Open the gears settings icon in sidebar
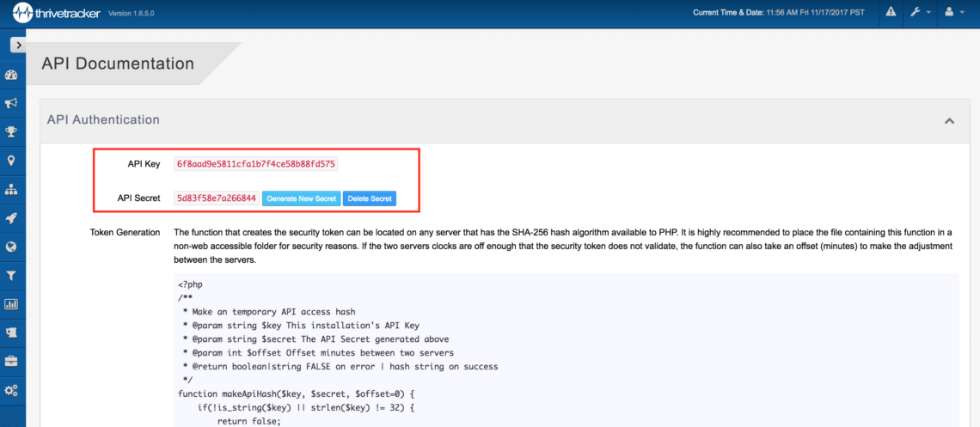The width and height of the screenshot is (980, 427). tap(11, 390)
